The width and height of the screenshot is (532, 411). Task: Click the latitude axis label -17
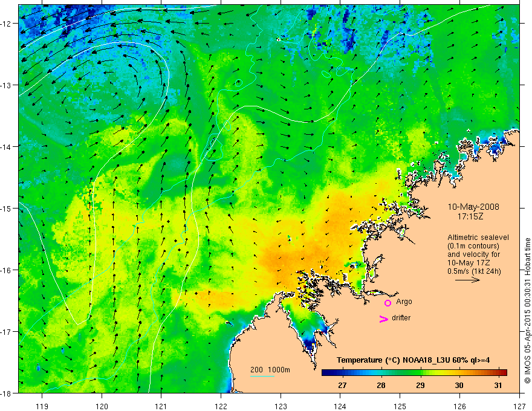point(6,331)
